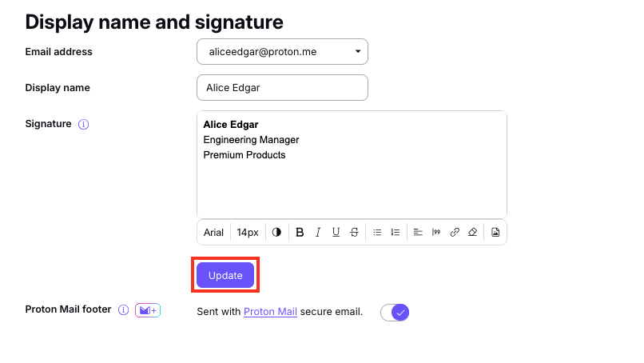The width and height of the screenshot is (644, 363).
Task: Open the Arial font family selector
Action: [x=213, y=233]
